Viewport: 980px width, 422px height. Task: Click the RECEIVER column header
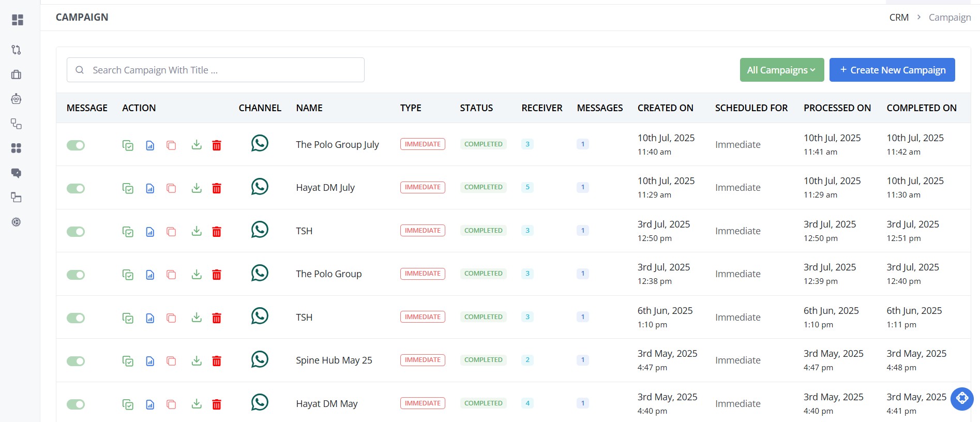click(541, 108)
